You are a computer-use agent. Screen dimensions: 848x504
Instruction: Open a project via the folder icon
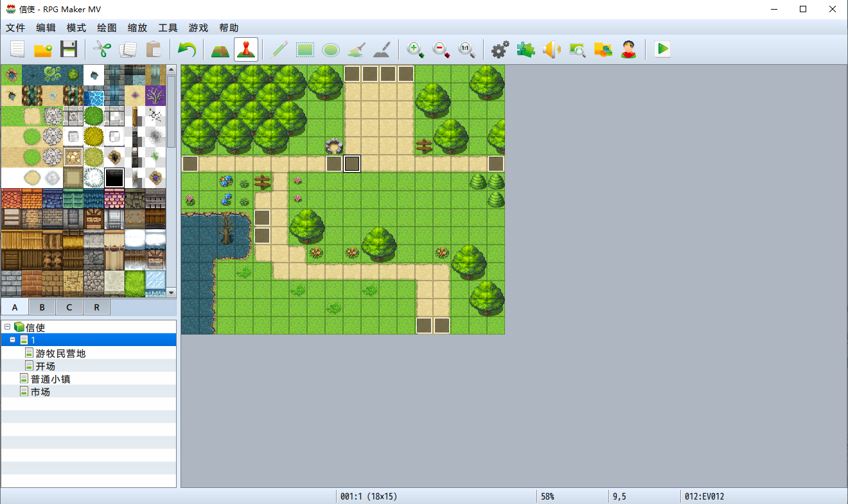click(x=43, y=49)
